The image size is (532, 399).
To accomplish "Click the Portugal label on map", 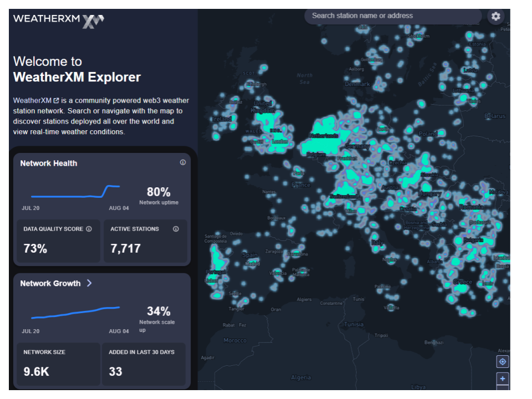I will (216, 272).
